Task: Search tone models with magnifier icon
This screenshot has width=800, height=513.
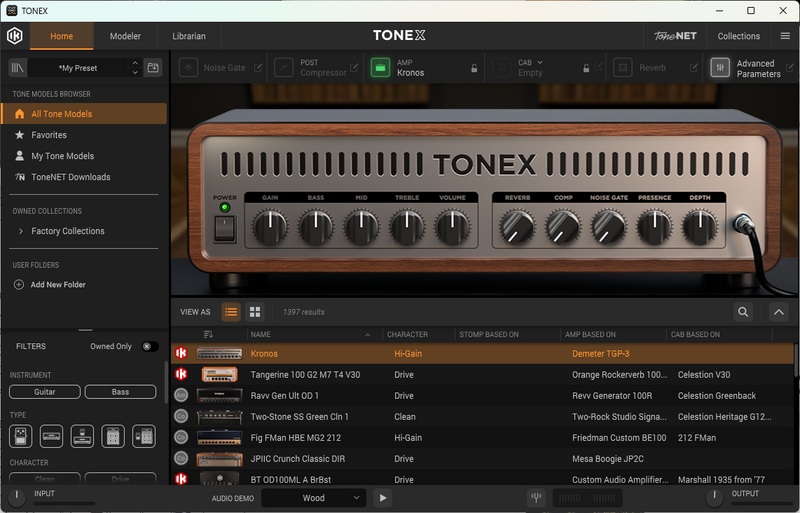Action: [743, 312]
